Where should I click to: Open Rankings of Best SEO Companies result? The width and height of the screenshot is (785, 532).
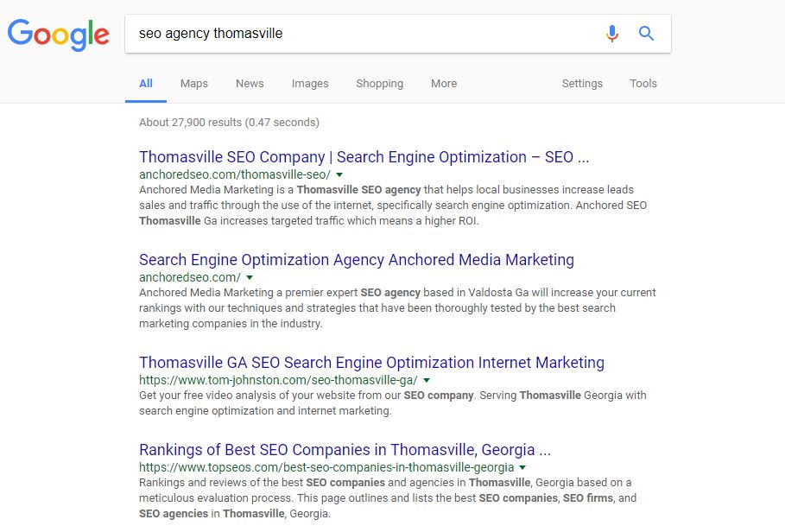345,450
